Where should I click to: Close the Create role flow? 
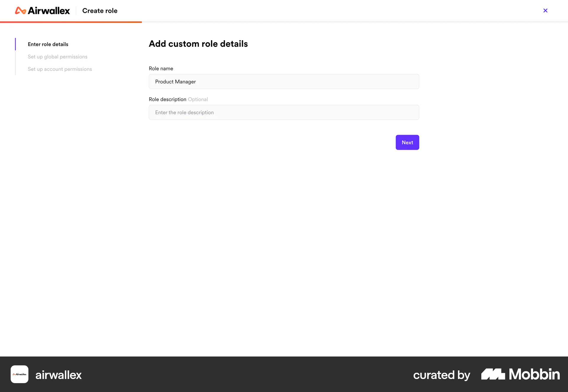coord(545,10)
